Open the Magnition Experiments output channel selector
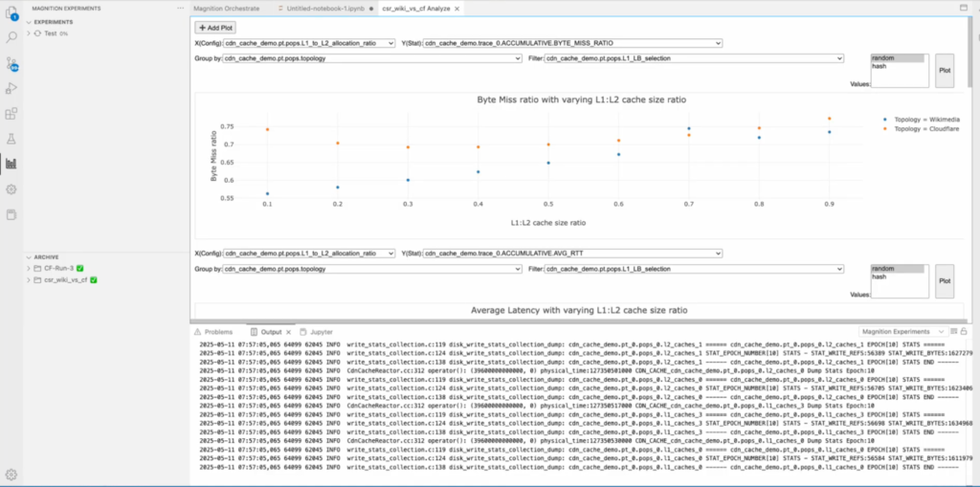The width and height of the screenshot is (980, 487). pos(908,331)
